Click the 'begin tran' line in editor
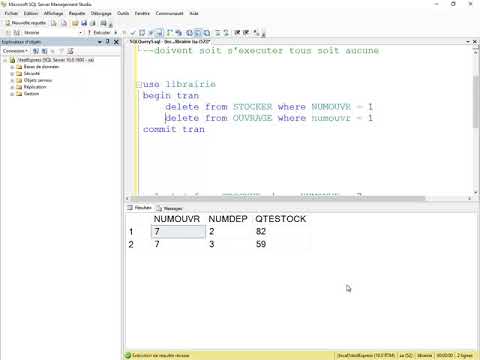480x360 pixels. pos(171,96)
